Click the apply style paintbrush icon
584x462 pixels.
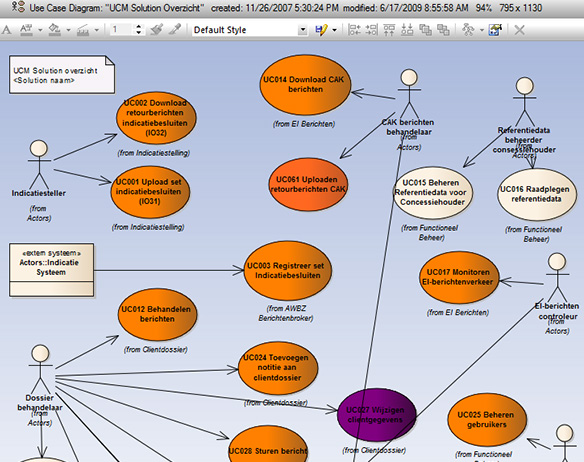(157, 29)
